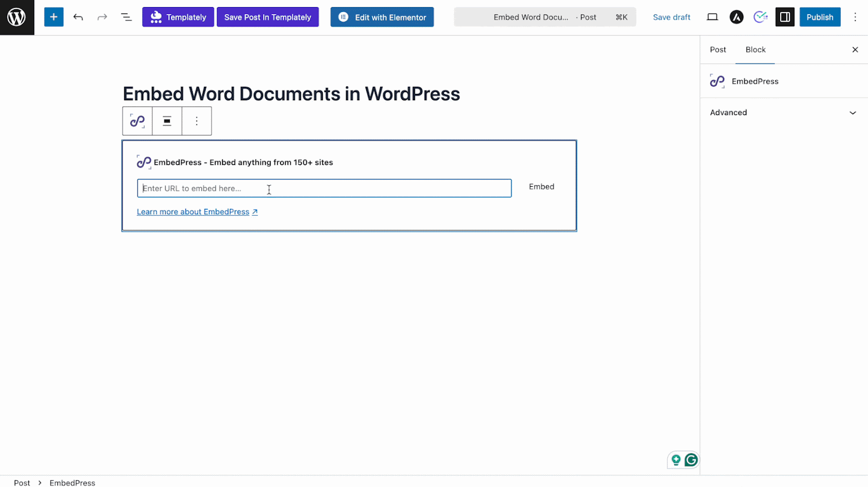This screenshot has width=868, height=487.
Task: Open the command palette document bar
Action: click(x=545, y=17)
